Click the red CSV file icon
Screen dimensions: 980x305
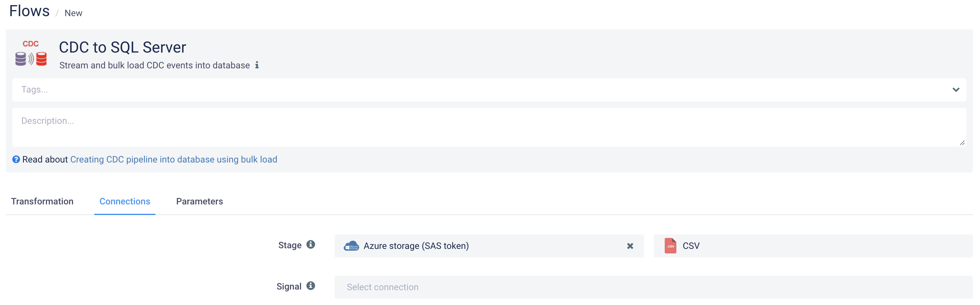coord(670,246)
